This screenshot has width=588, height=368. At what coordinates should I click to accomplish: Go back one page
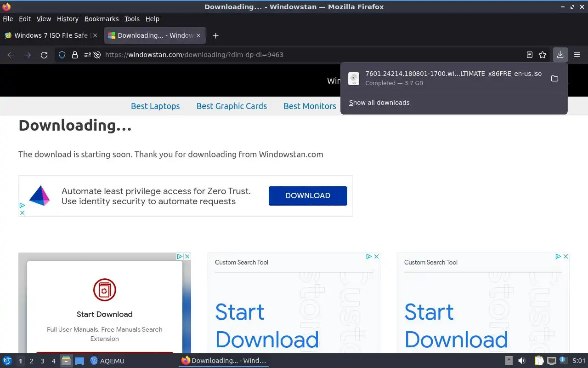[11, 55]
